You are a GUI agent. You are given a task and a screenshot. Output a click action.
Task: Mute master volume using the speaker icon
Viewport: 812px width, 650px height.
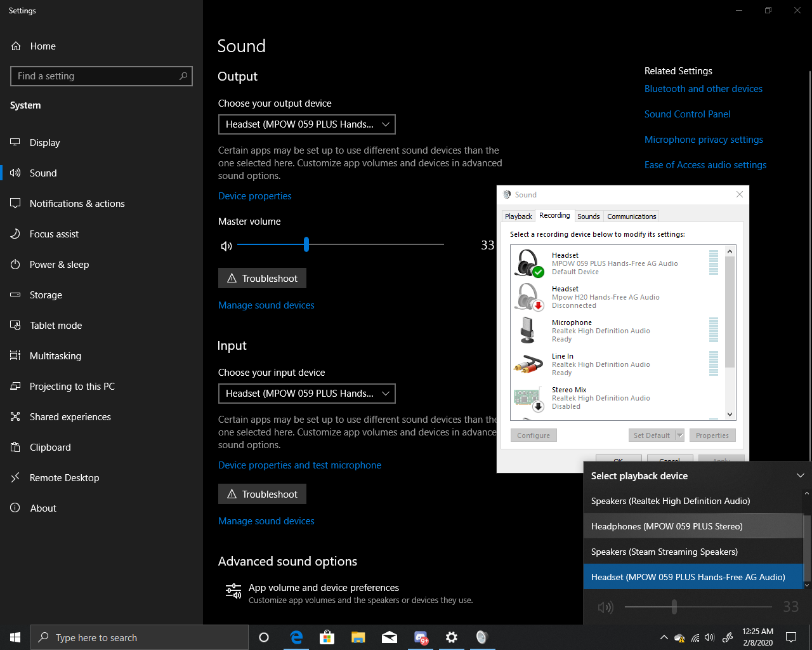point(226,246)
